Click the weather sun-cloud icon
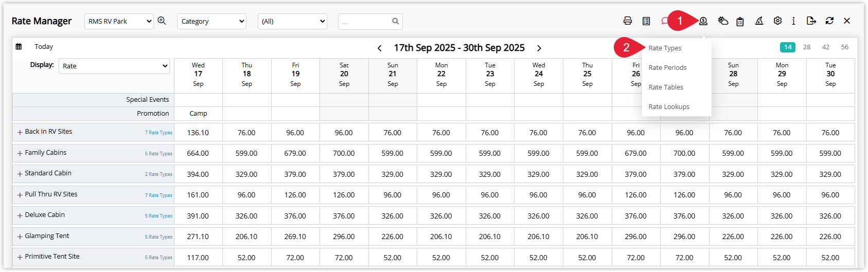 pos(723,21)
